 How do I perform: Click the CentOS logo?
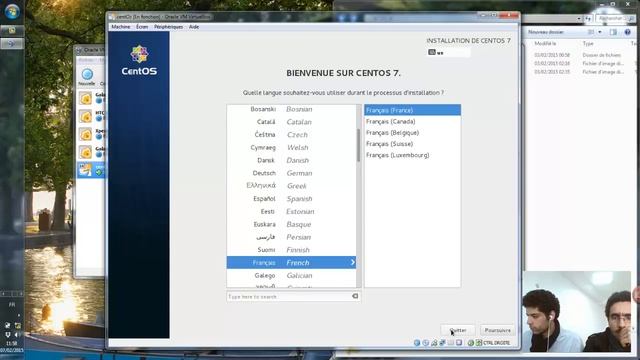pyautogui.click(x=139, y=61)
